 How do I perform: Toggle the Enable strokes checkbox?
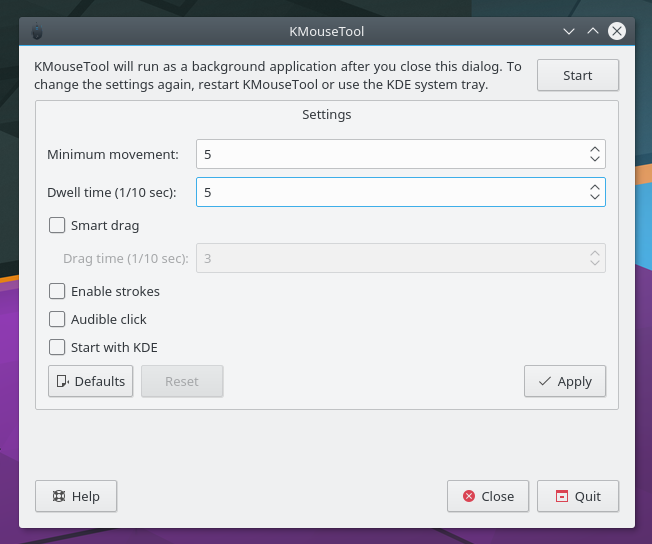[57, 292]
